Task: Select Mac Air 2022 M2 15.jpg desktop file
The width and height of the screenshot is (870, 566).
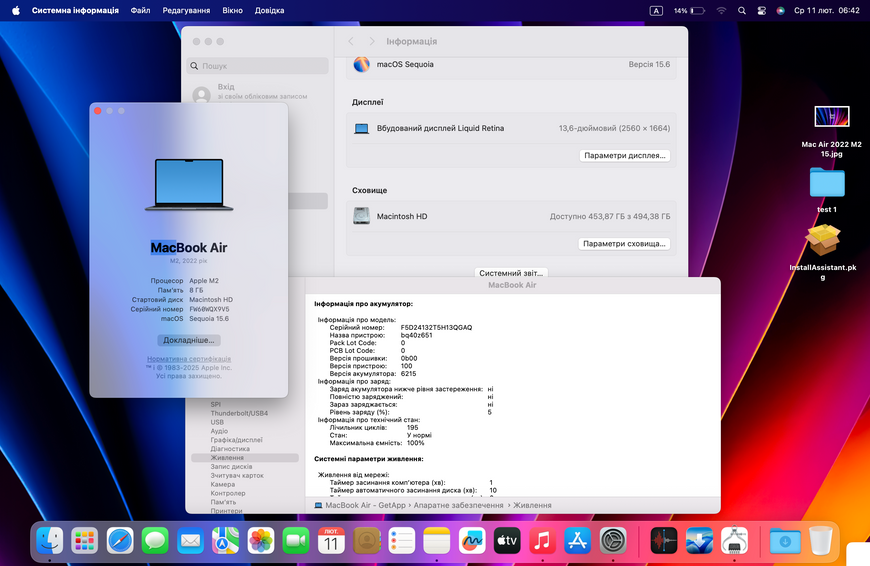Action: 831,132
